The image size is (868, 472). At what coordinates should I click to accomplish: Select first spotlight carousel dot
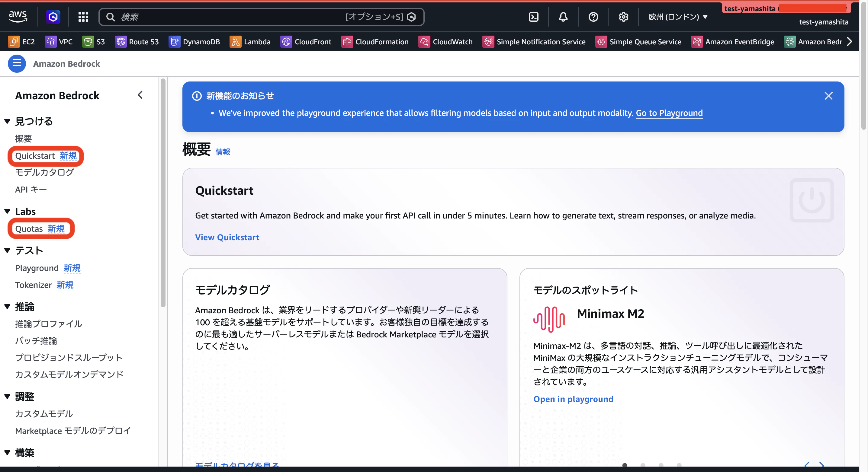pos(625,465)
